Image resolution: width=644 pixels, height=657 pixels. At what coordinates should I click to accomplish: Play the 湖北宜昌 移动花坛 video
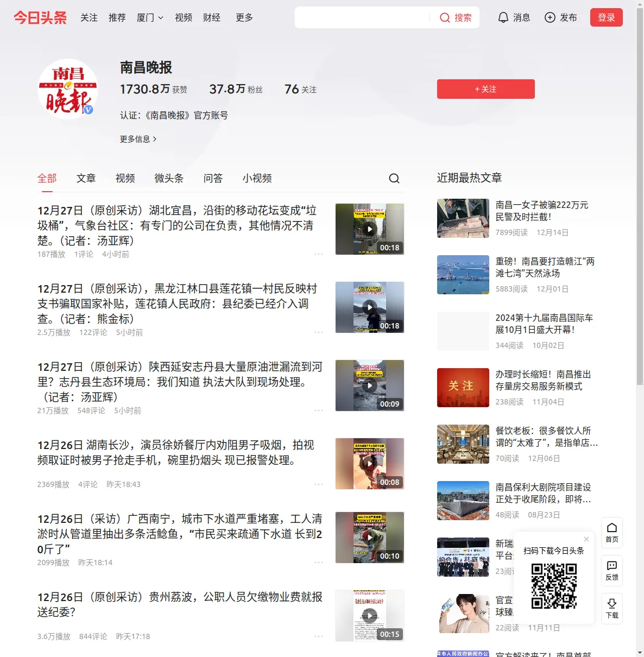coord(370,229)
